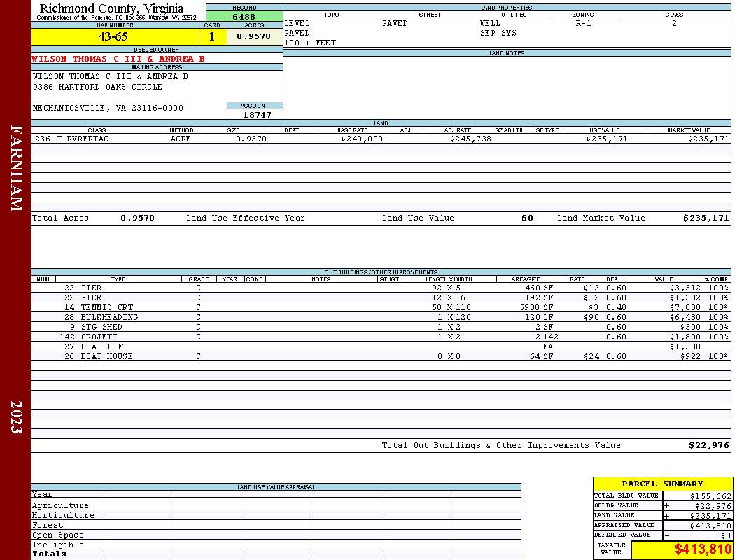735x560 pixels.
Task: Click the Land Use Value $0
Action: [x=527, y=218]
